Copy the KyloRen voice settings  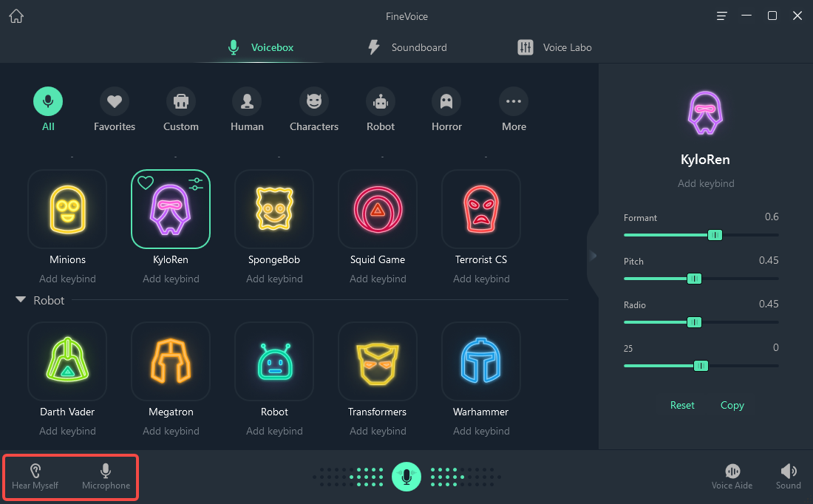[732, 406]
